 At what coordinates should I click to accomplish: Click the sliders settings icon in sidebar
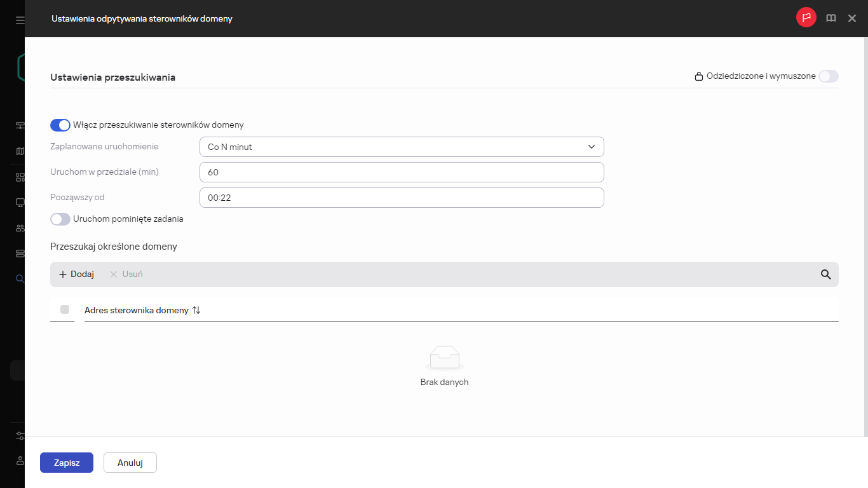tap(20, 436)
